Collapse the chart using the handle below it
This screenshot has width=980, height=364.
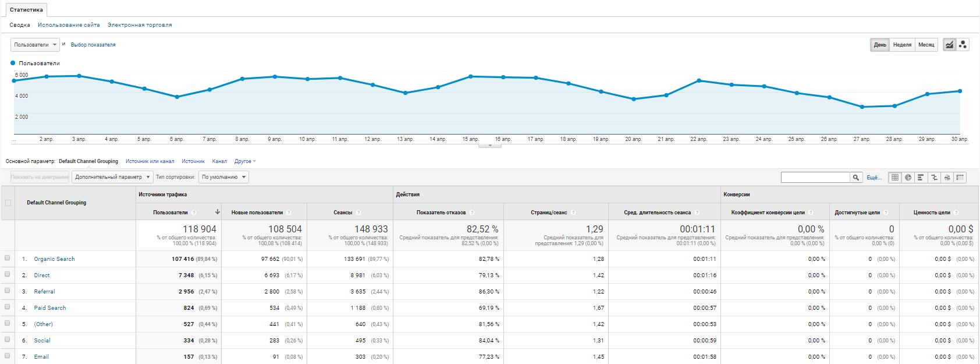click(490, 146)
